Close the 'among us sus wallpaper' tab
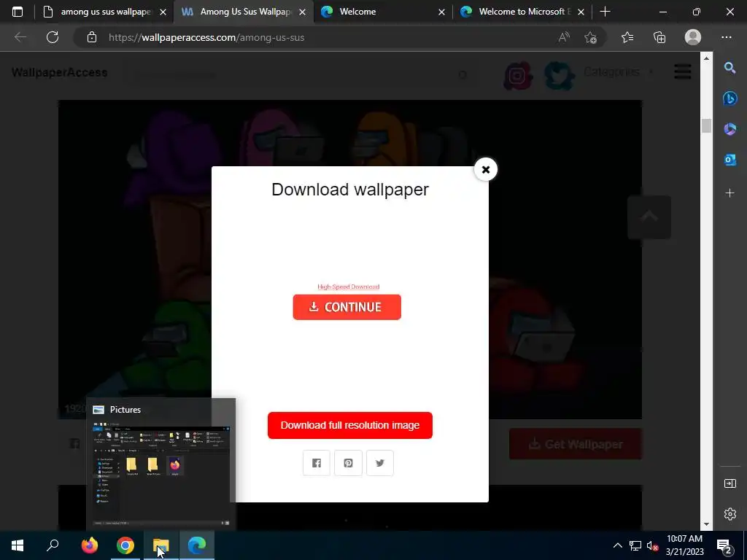 163,12
